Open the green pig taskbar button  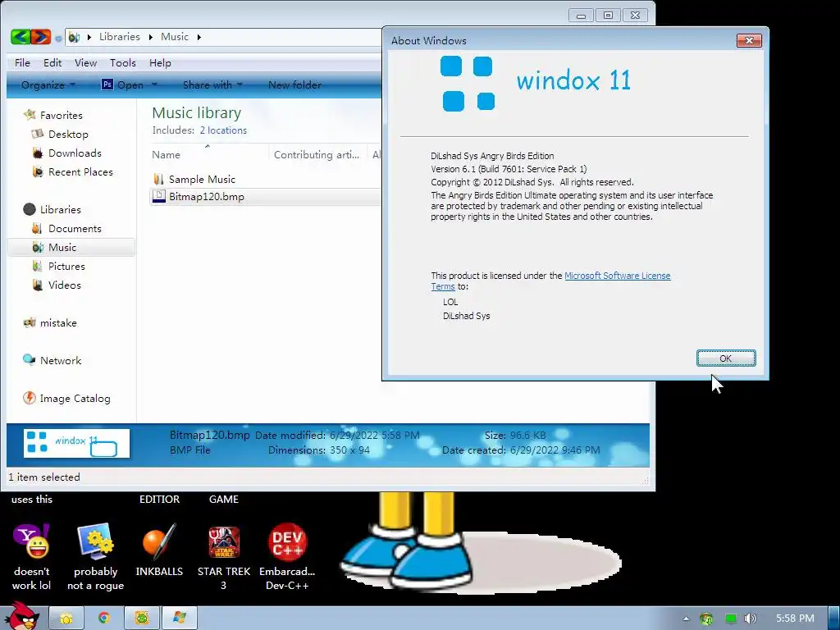tap(142, 619)
